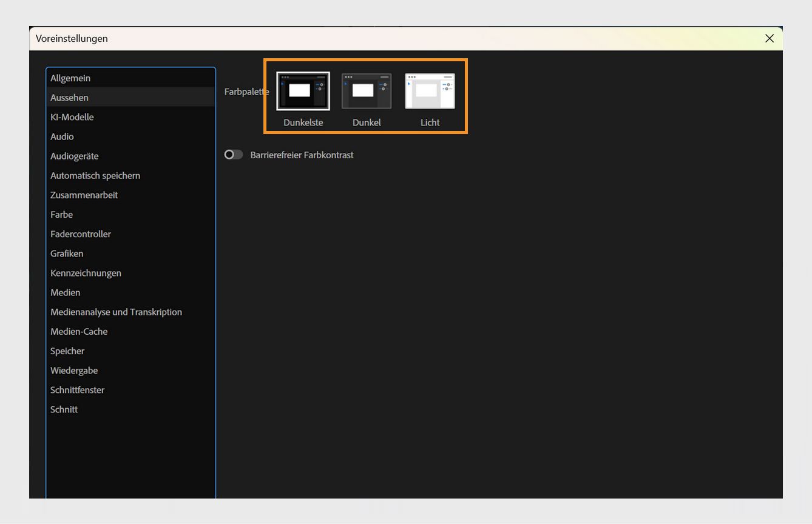The image size is (812, 524).
Task: Choose the Dunkel color palette thumbnail
Action: click(x=367, y=91)
